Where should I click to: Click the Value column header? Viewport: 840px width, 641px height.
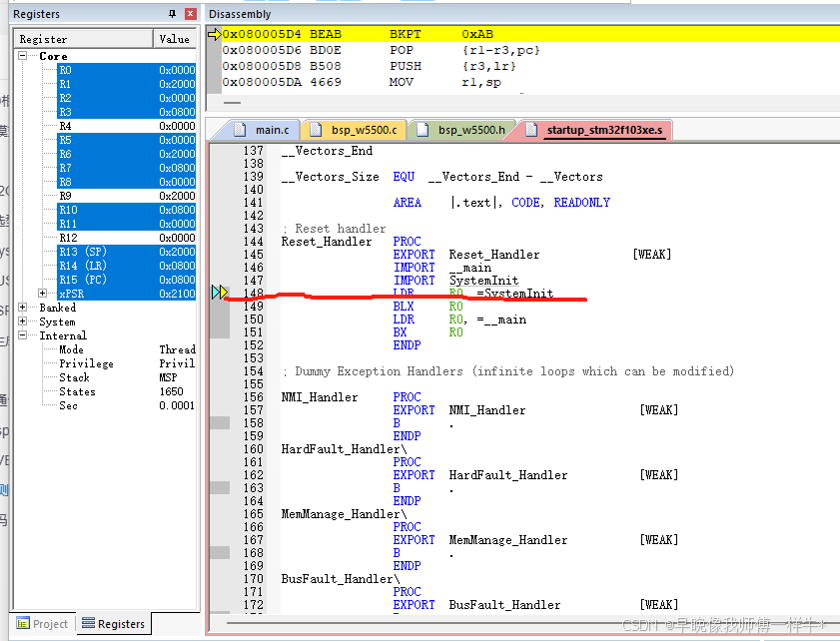[174, 39]
